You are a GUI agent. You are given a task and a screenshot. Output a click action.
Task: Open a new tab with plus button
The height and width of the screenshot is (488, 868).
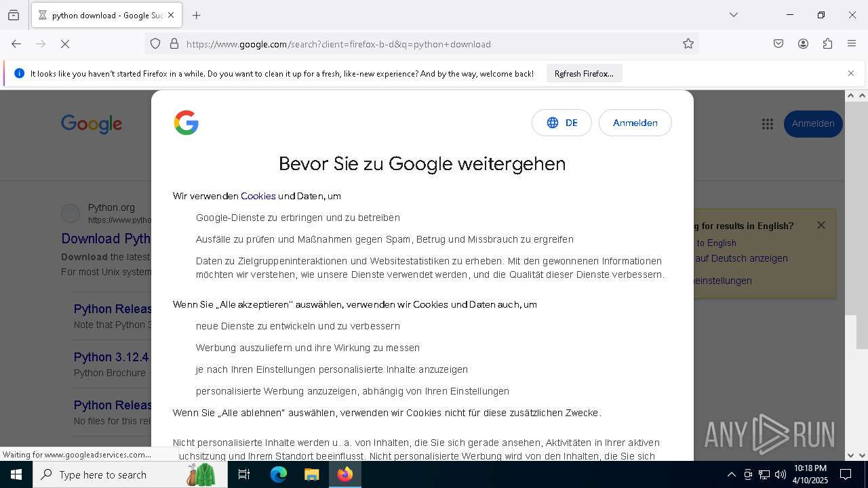[197, 15]
